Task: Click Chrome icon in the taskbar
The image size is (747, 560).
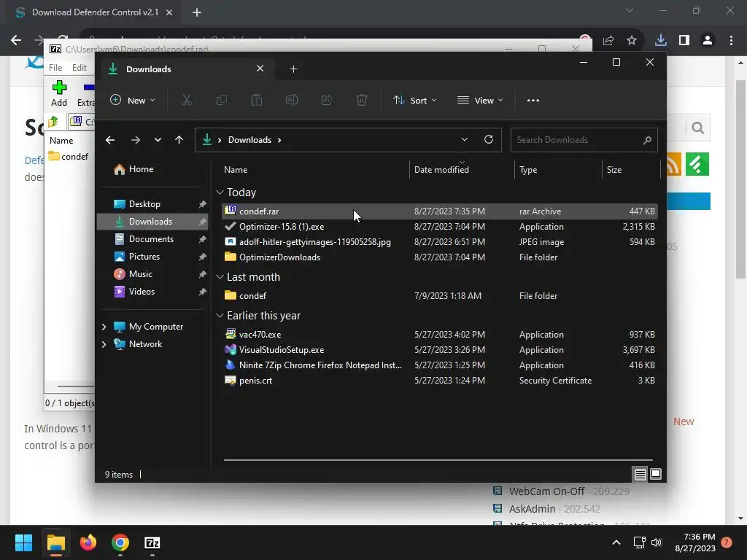Action: point(120,542)
